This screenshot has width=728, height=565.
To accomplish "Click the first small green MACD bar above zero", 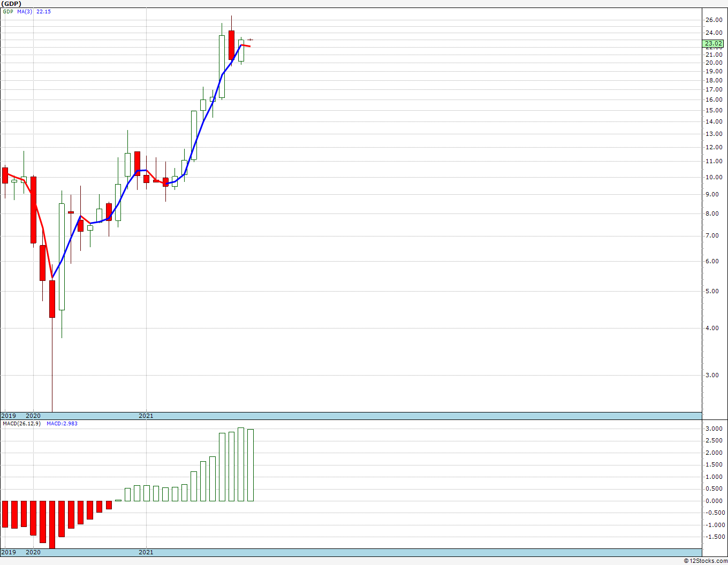I will point(118,500).
